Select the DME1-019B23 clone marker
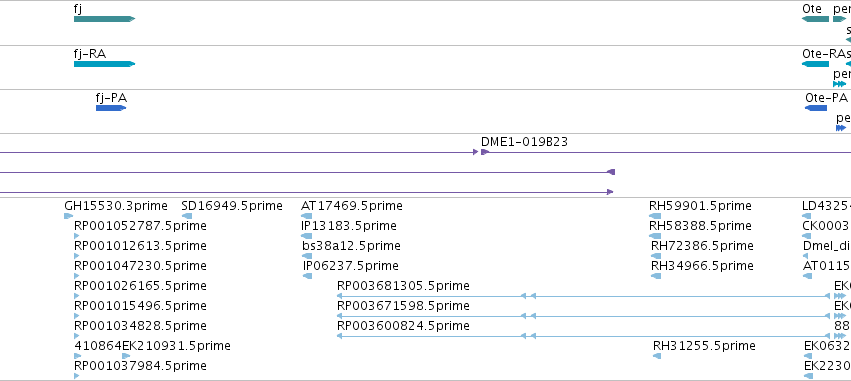The height and width of the screenshot is (381, 851). 485,152
